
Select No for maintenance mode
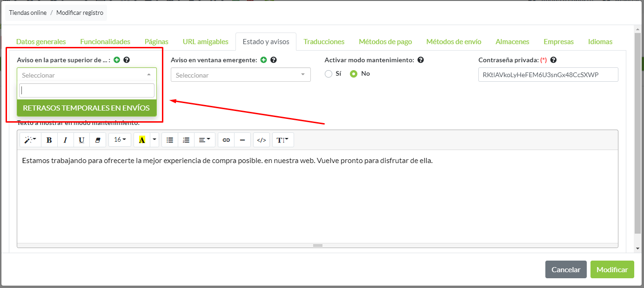pos(354,74)
